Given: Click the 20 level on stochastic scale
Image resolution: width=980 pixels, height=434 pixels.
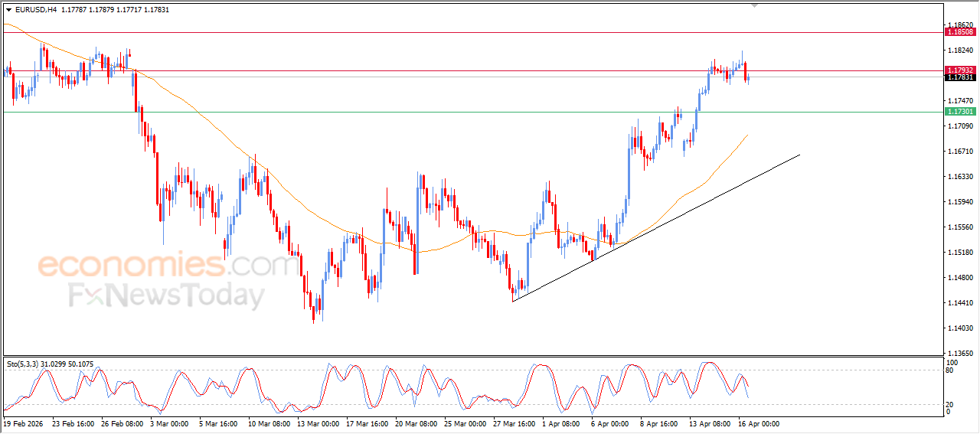Looking at the screenshot, I should (951, 403).
